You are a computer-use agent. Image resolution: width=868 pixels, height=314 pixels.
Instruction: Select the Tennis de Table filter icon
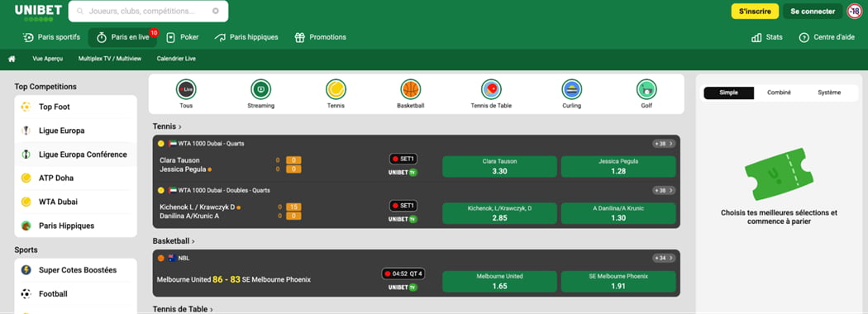[x=491, y=88]
